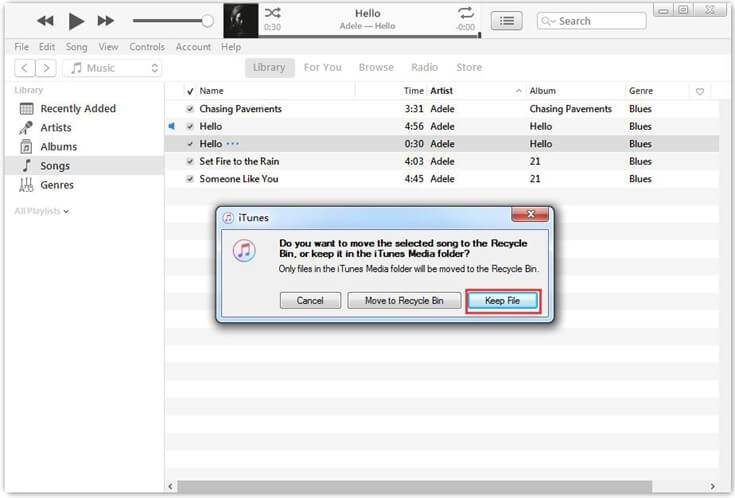Image resolution: width=735 pixels, height=498 pixels.
Task: Uncheck the Set Fire to the Rain checkbox
Action: (190, 161)
